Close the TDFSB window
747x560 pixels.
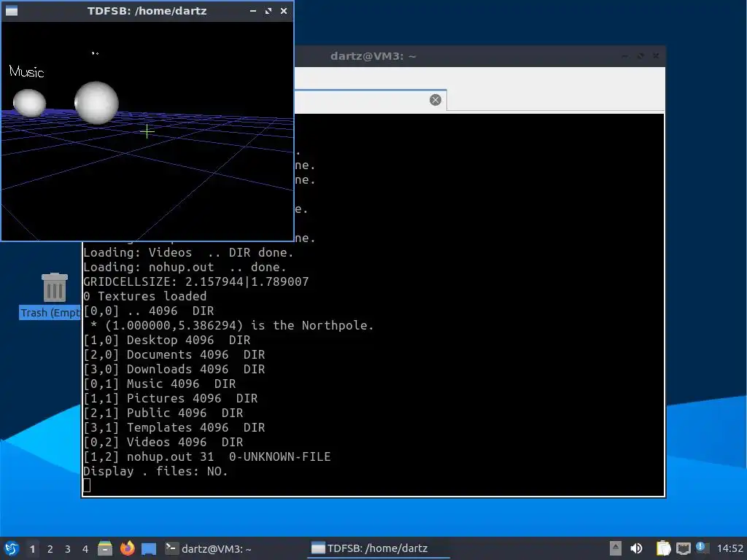[284, 10]
